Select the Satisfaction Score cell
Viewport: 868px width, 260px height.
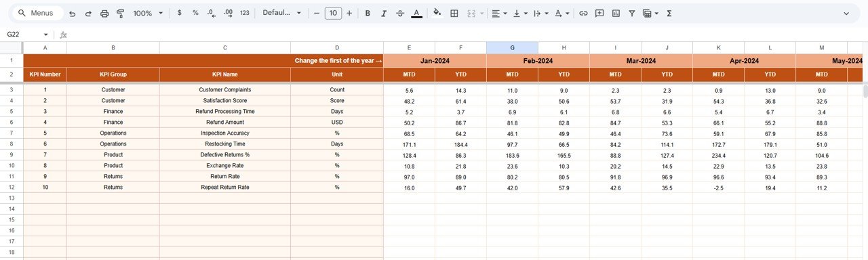coord(225,100)
